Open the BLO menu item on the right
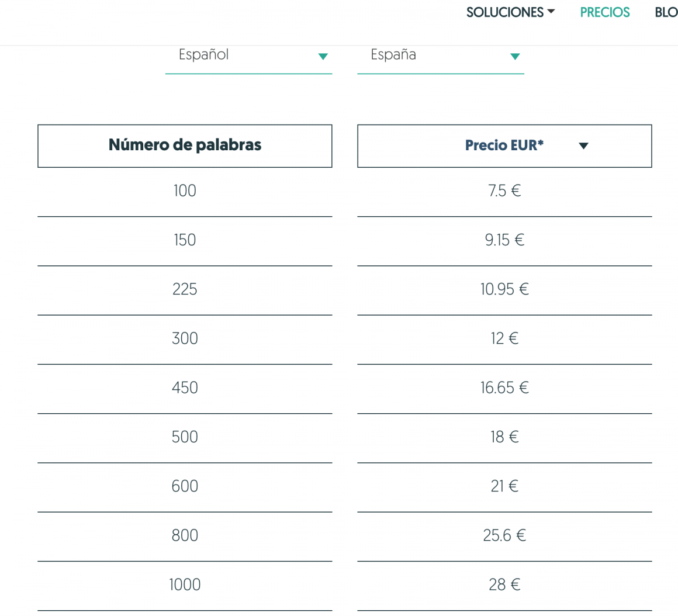The width and height of the screenshot is (678, 616). [666, 12]
